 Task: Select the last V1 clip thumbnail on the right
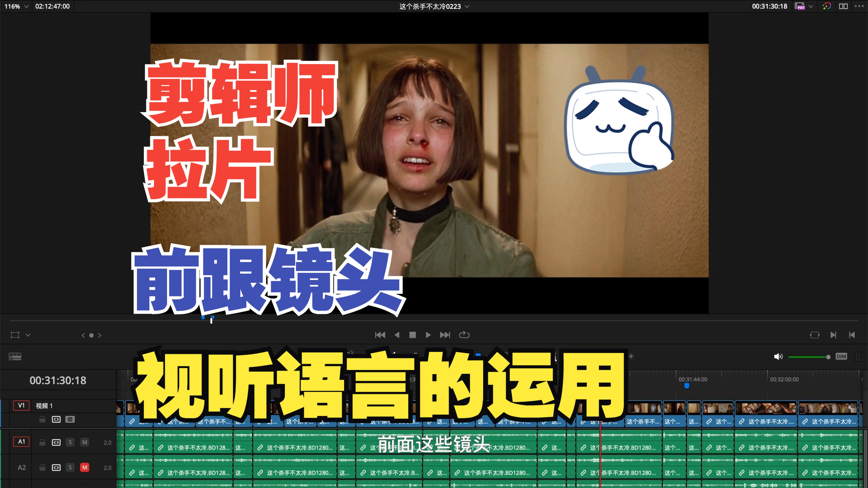coord(828,408)
